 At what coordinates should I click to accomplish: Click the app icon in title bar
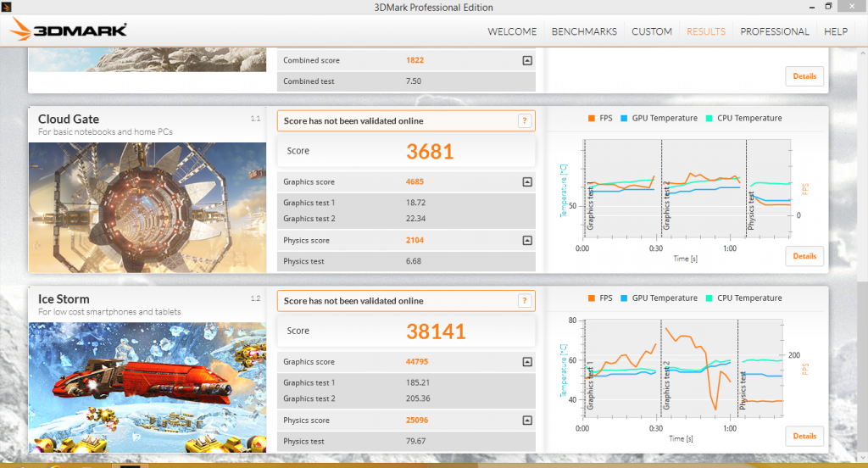[8, 8]
